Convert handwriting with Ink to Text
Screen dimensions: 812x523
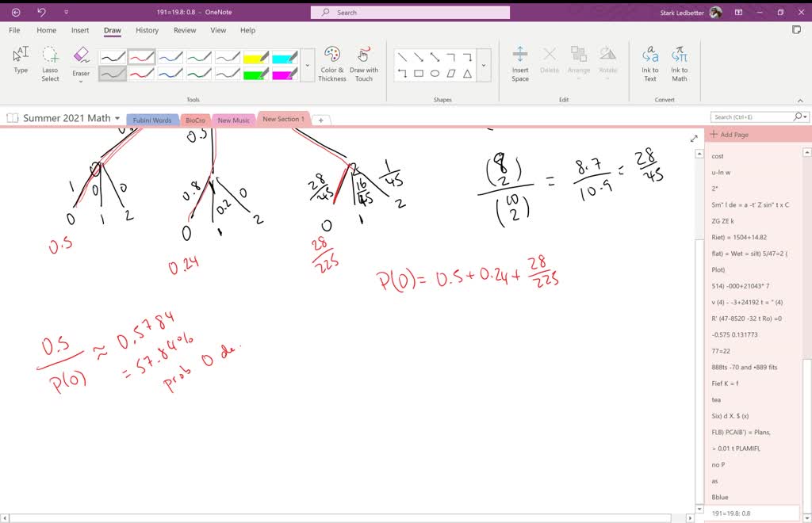point(650,63)
